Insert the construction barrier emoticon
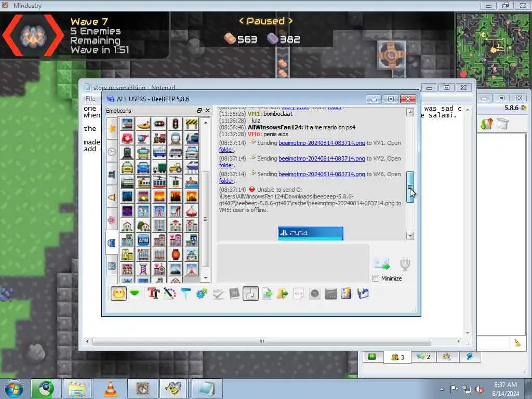The image size is (532, 399). (191, 124)
